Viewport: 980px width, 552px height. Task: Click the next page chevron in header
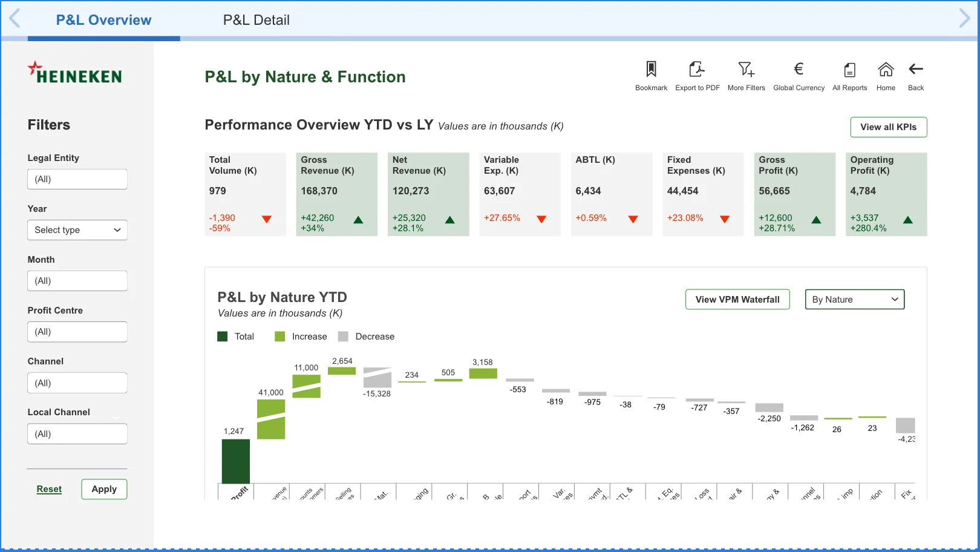coord(965,18)
